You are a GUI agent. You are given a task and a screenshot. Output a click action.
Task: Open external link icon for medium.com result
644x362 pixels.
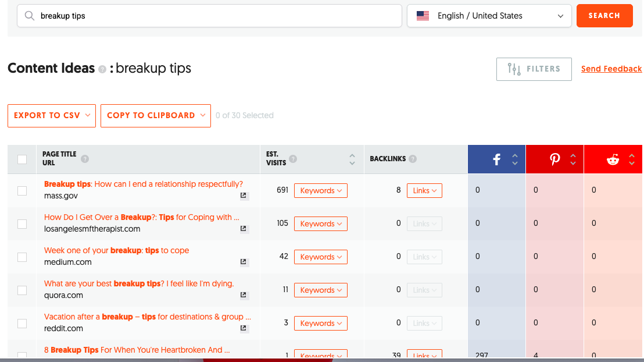244,262
